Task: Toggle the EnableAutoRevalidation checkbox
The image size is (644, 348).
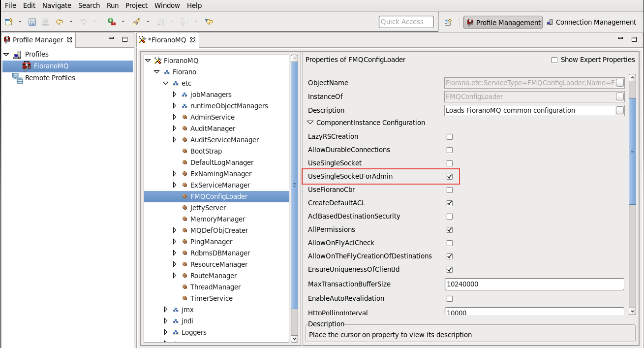Action: click(x=449, y=299)
